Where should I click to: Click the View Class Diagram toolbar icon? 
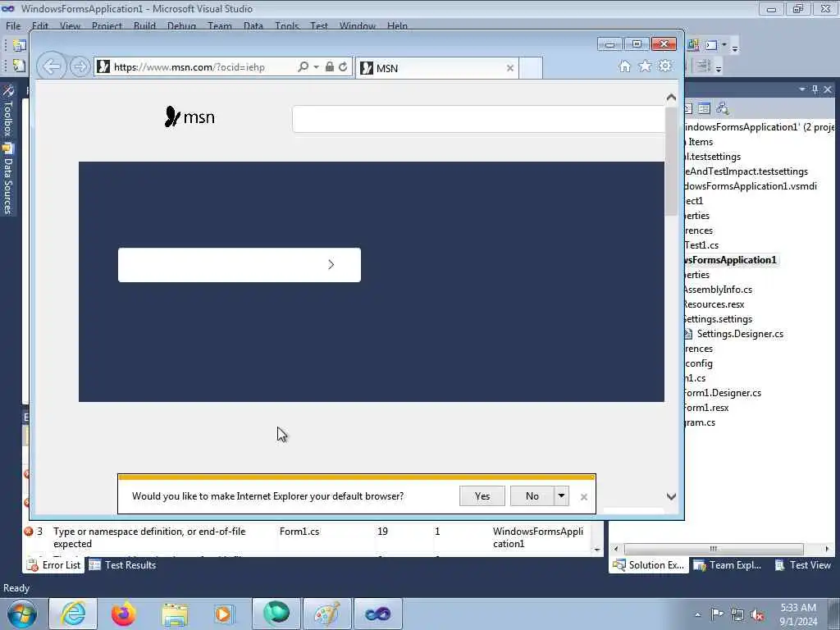(723, 108)
